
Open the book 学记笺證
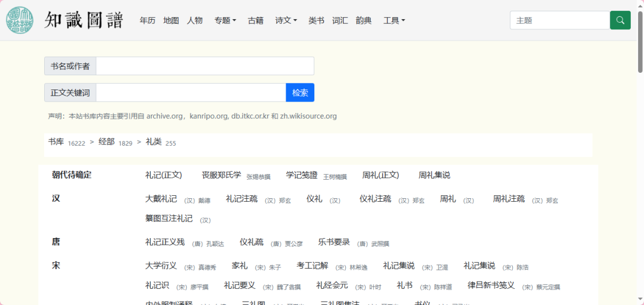click(x=302, y=175)
